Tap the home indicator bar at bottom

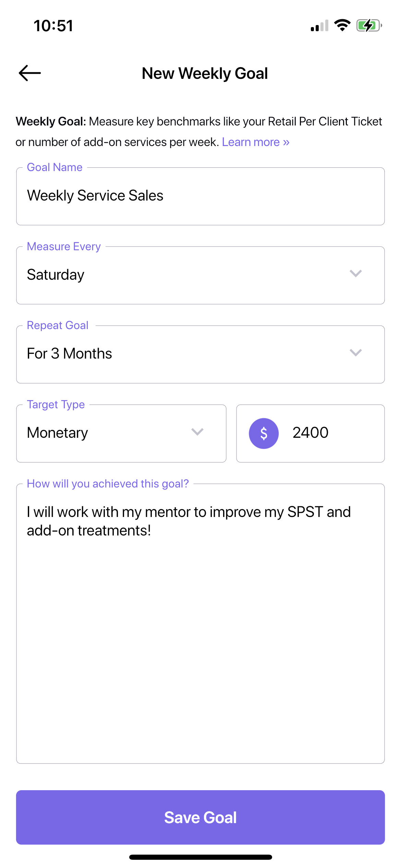coord(200,857)
